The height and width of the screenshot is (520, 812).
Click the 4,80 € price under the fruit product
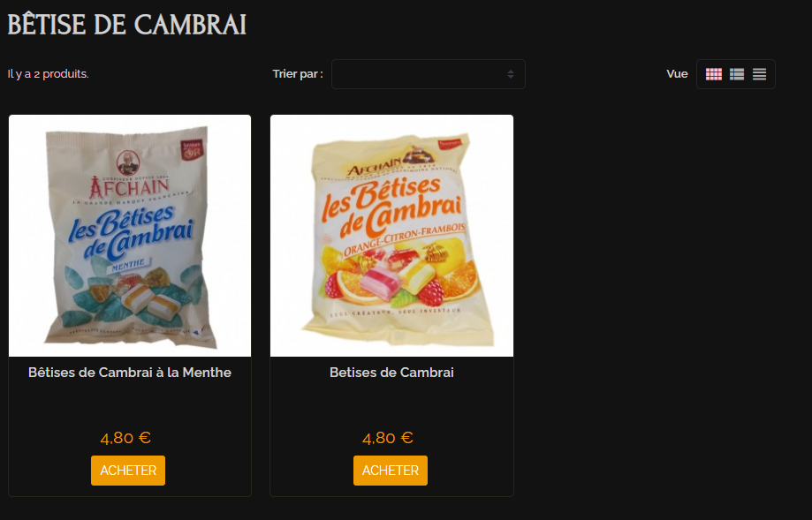coord(387,438)
